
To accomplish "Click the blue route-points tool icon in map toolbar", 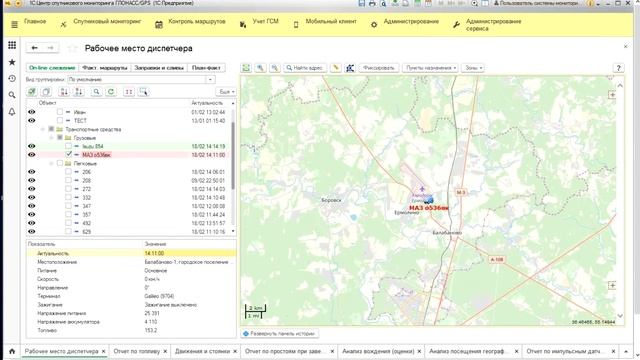I will tap(350, 68).
